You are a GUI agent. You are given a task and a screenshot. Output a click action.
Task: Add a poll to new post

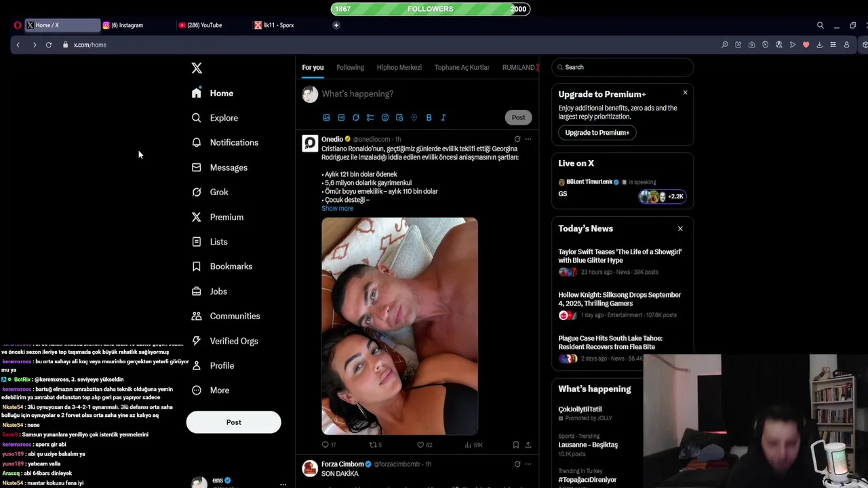(370, 117)
